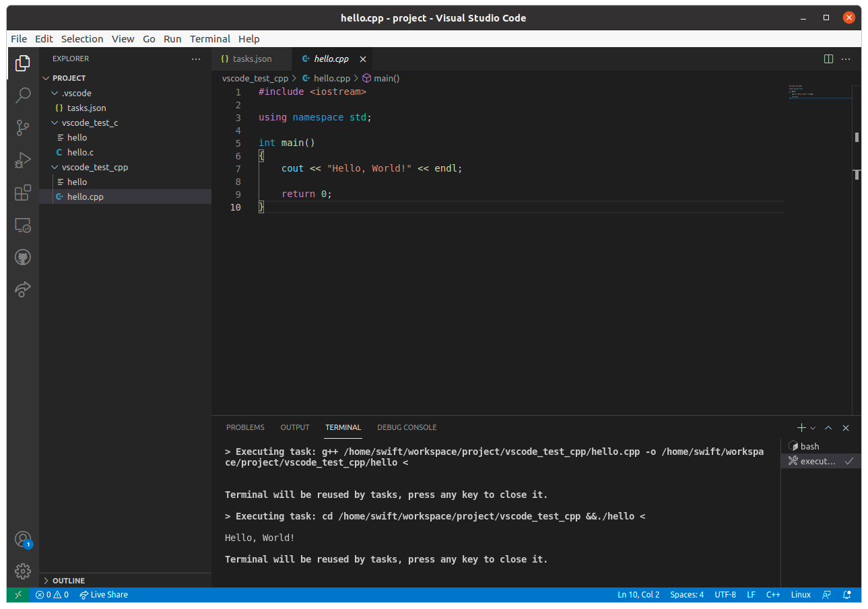
Task: Click Ln 10, Col 2 cursor position
Action: (x=638, y=595)
